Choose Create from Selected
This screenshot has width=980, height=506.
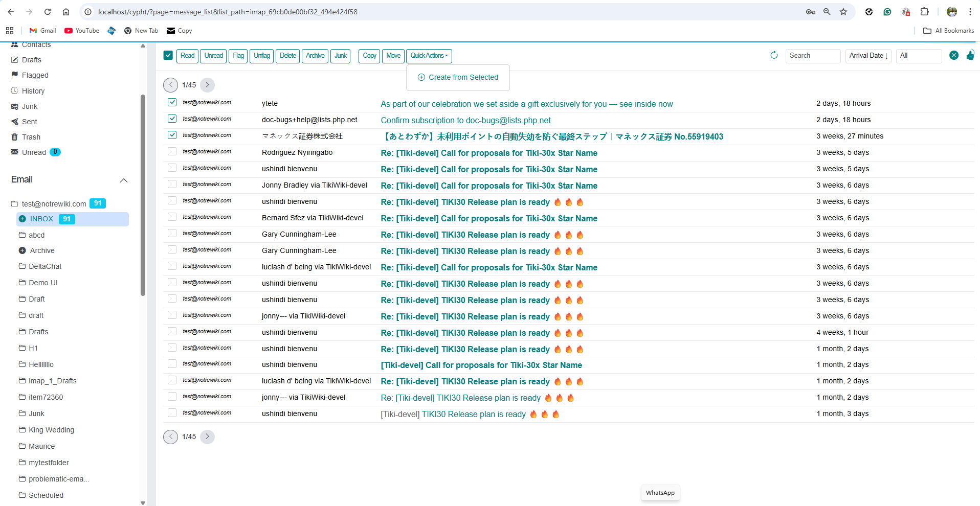457,77
